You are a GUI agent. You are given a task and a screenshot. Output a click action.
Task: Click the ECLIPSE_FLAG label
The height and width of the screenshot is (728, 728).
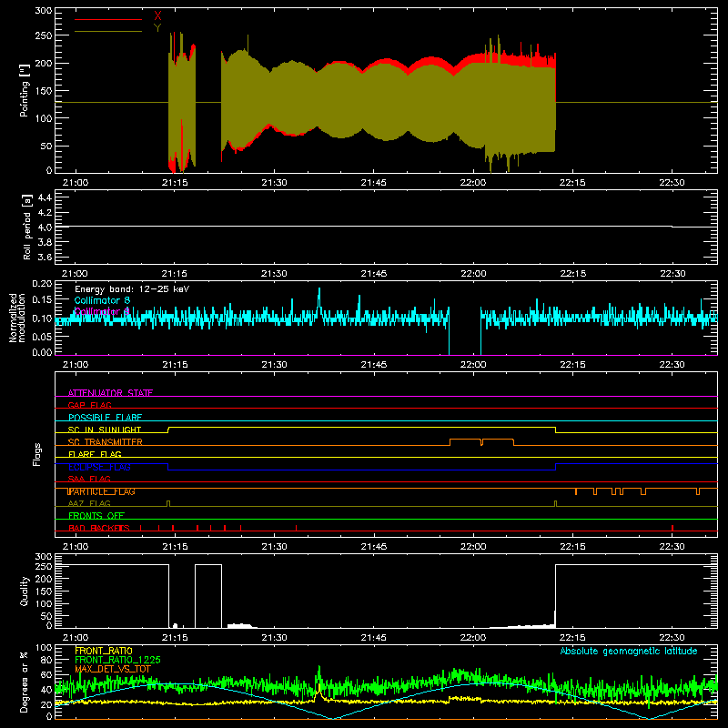pyautogui.click(x=99, y=467)
